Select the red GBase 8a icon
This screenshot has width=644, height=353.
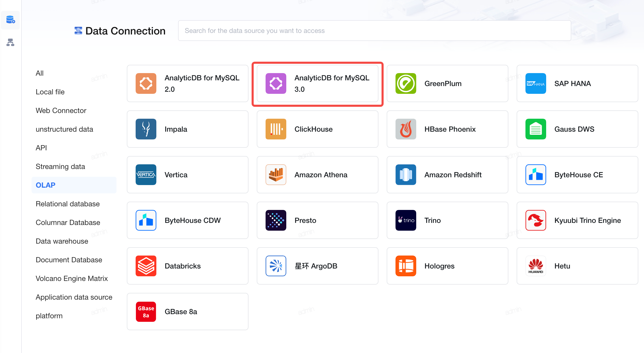(x=146, y=312)
